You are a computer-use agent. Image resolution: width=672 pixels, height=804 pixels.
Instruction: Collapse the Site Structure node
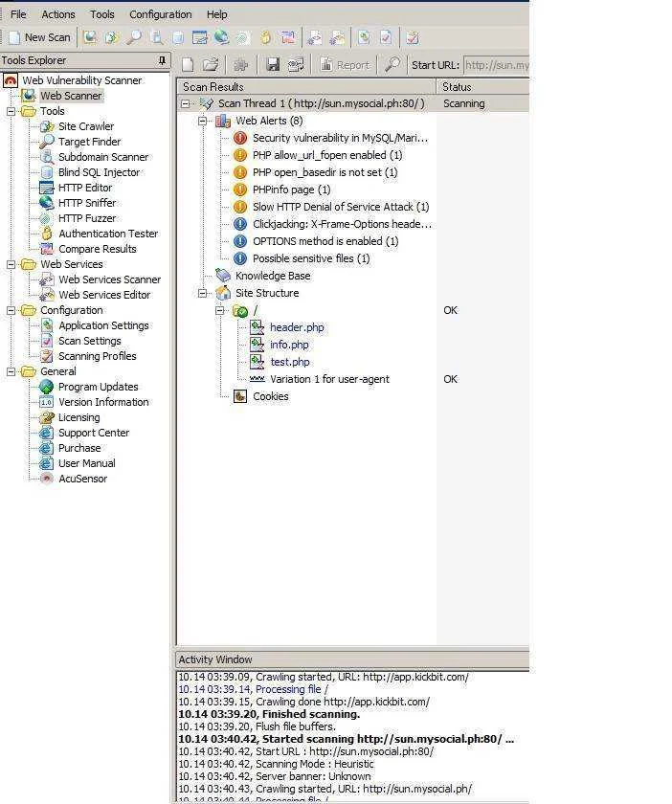[x=203, y=293]
